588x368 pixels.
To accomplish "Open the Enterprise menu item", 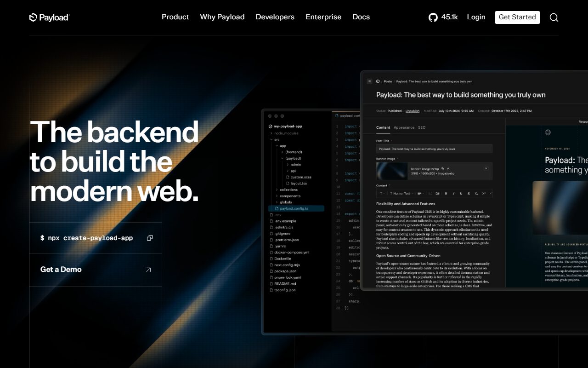I will [x=323, y=17].
